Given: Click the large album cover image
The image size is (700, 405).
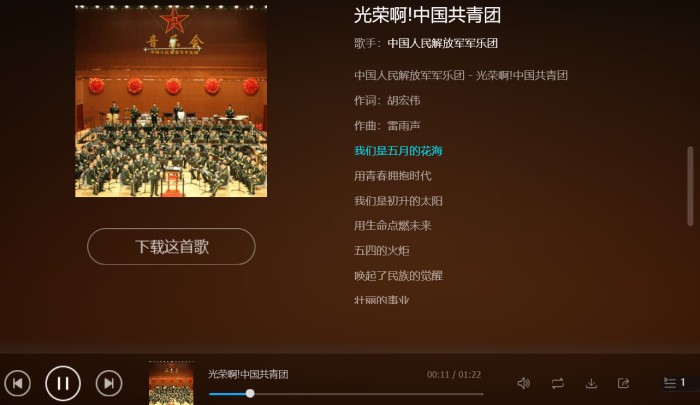Looking at the screenshot, I should [x=171, y=101].
